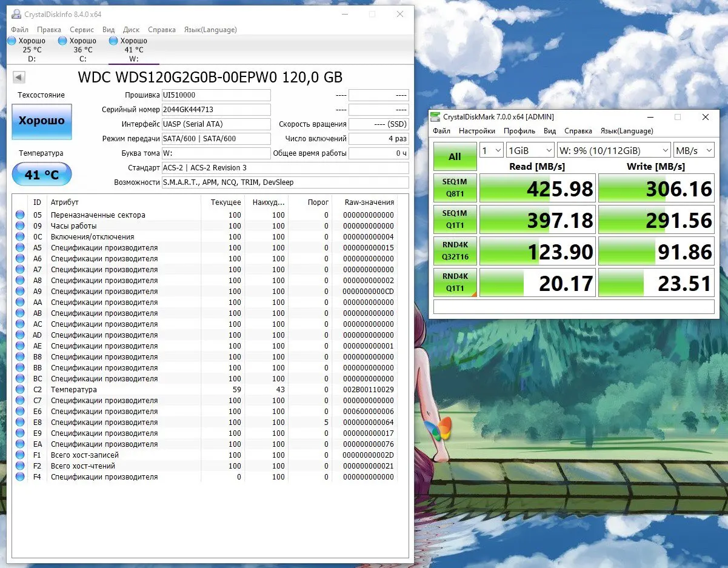
Task: Open Правка menu in CrystalDiskInfo
Action: [48, 30]
